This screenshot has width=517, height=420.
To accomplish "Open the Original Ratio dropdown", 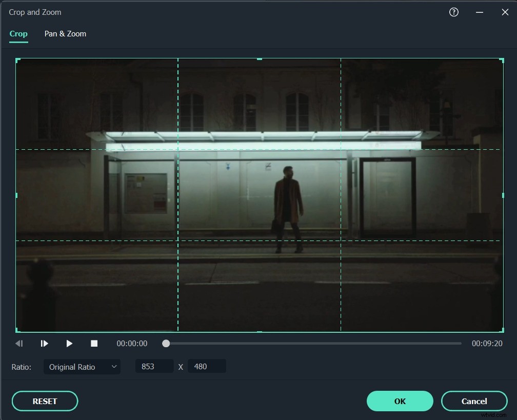I will (x=82, y=367).
